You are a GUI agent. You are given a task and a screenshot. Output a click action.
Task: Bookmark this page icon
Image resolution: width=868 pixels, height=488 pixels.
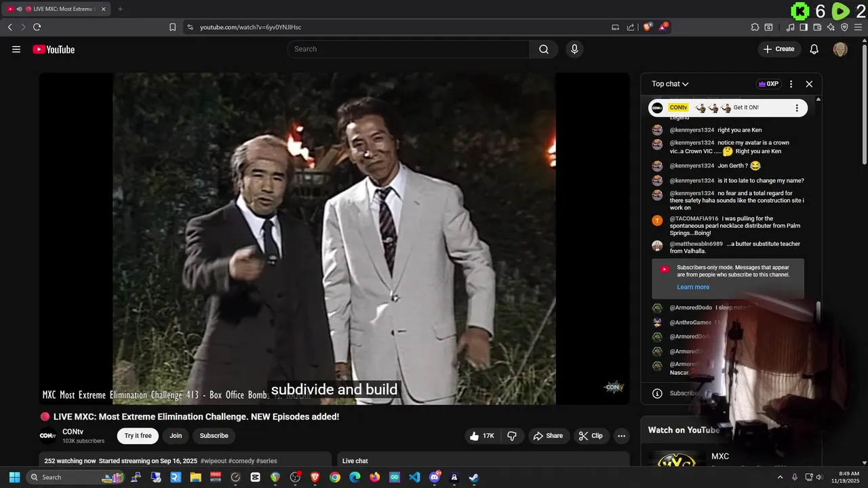pos(172,27)
